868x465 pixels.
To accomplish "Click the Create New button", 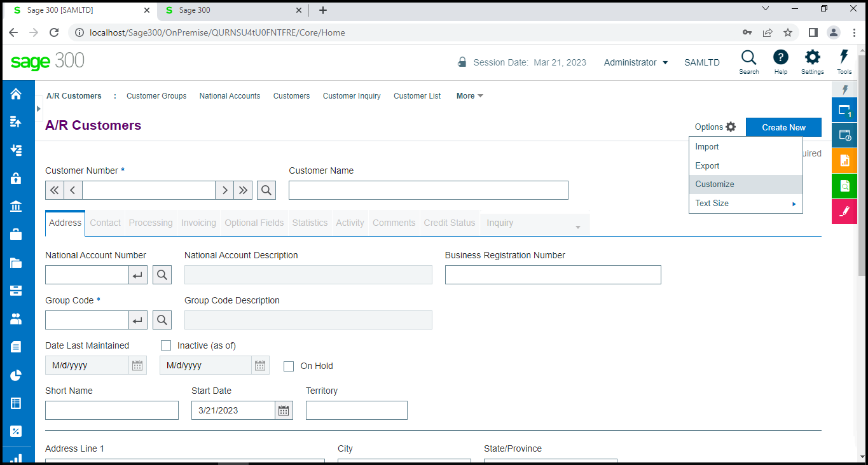I will click(x=783, y=127).
